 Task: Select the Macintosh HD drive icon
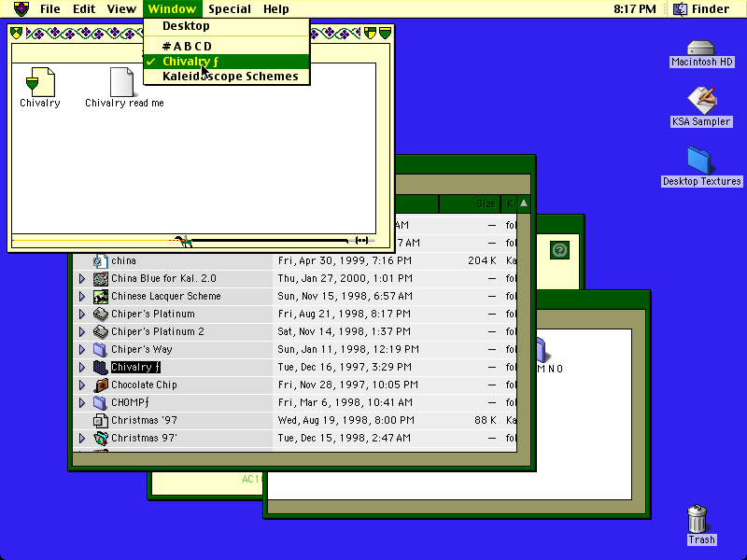(701, 48)
